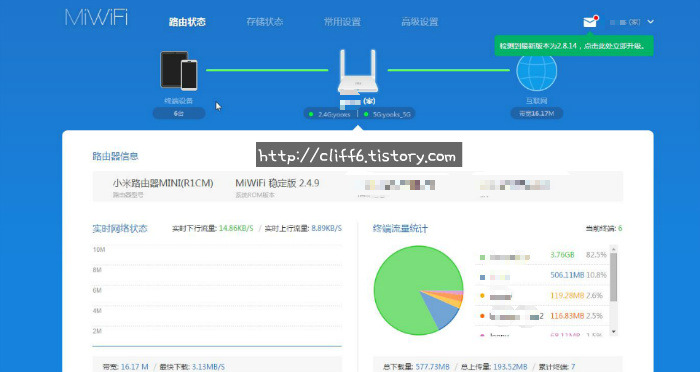Viewport: 700px width, 372px height.
Task: Click the 8.89KB/S upstream value
Action: (x=327, y=228)
